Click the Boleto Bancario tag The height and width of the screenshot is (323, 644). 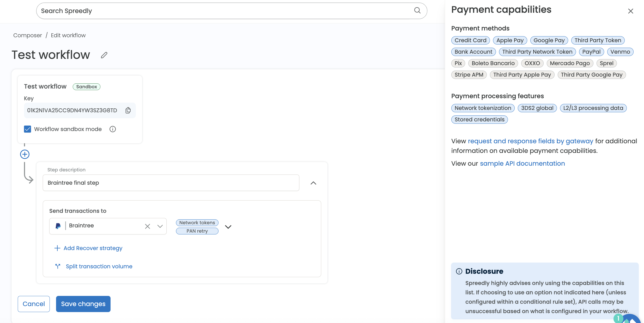[493, 63]
